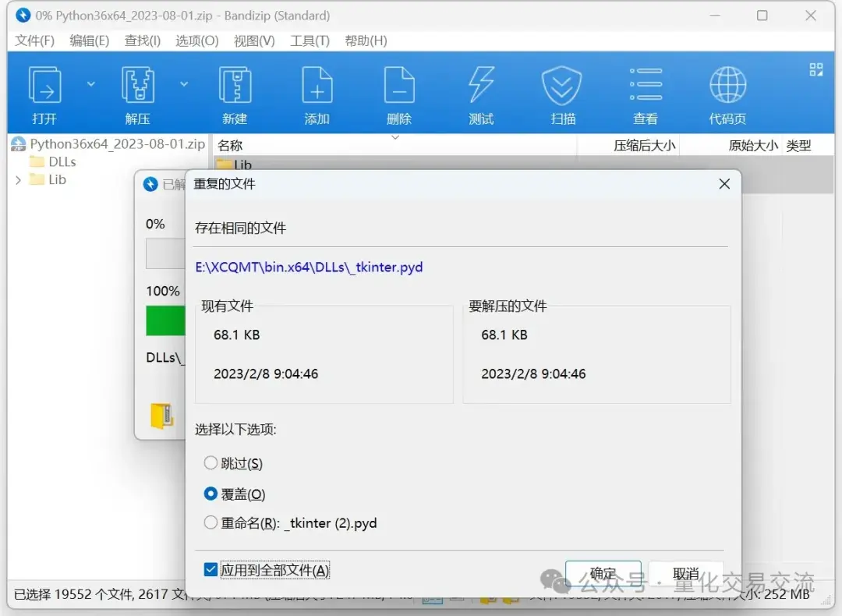The height and width of the screenshot is (616, 842).
Task: Click existing file (现有文件) size 68.1 KB
Action: click(x=237, y=335)
